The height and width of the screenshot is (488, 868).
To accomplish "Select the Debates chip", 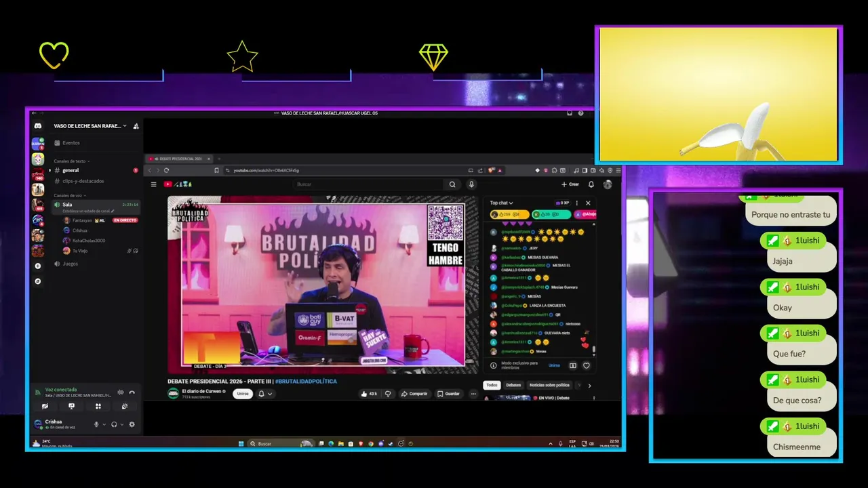I will click(x=513, y=385).
